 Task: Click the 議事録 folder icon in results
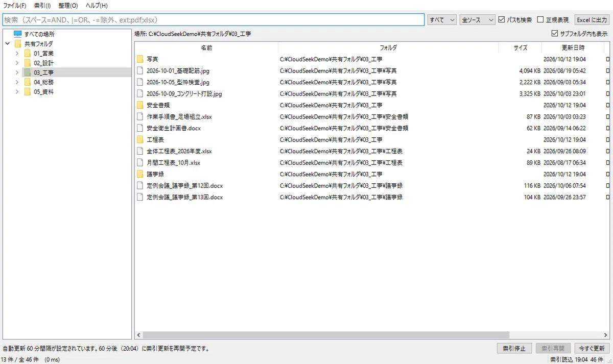pyautogui.click(x=140, y=174)
